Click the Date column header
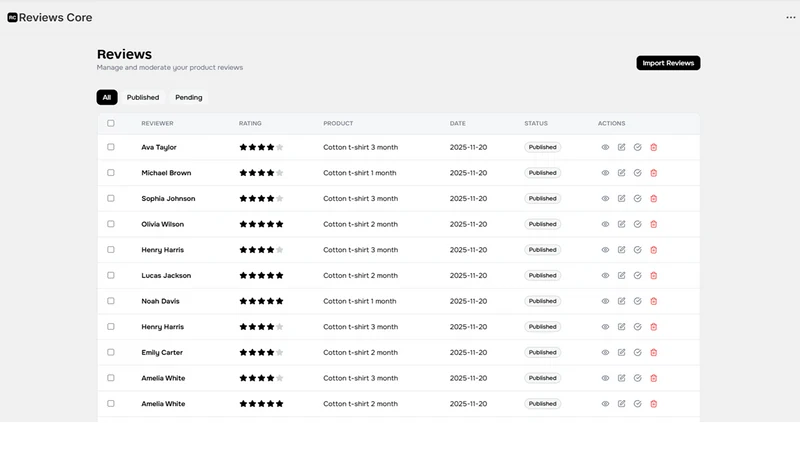 [x=458, y=123]
